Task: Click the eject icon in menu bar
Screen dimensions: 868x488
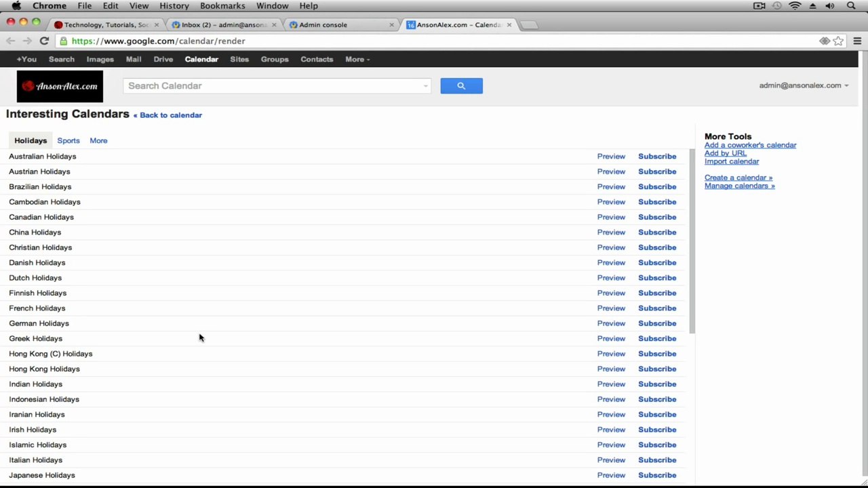Action: tap(812, 5)
